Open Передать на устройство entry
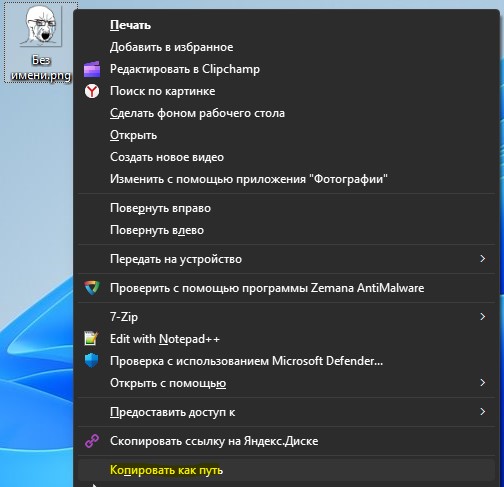This screenshot has width=504, height=487. pyautogui.click(x=286, y=259)
